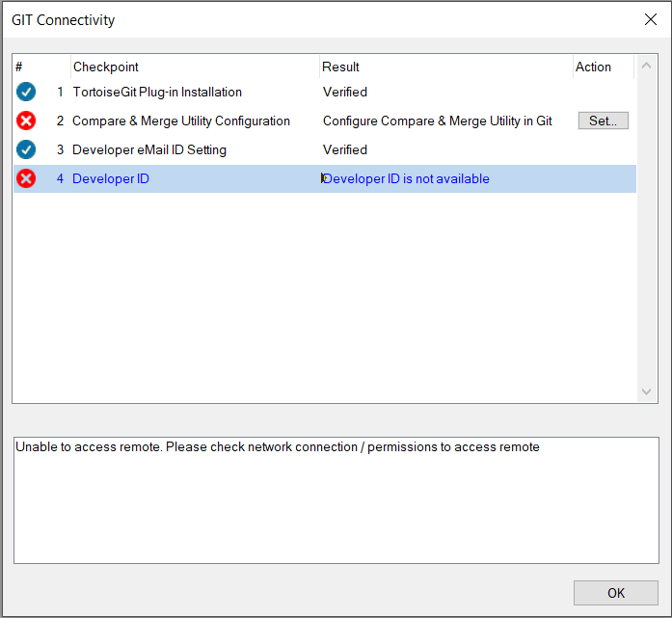
Task: Click the blue checkmark icon for Developer eMail ID
Action: pyautogui.click(x=26, y=149)
